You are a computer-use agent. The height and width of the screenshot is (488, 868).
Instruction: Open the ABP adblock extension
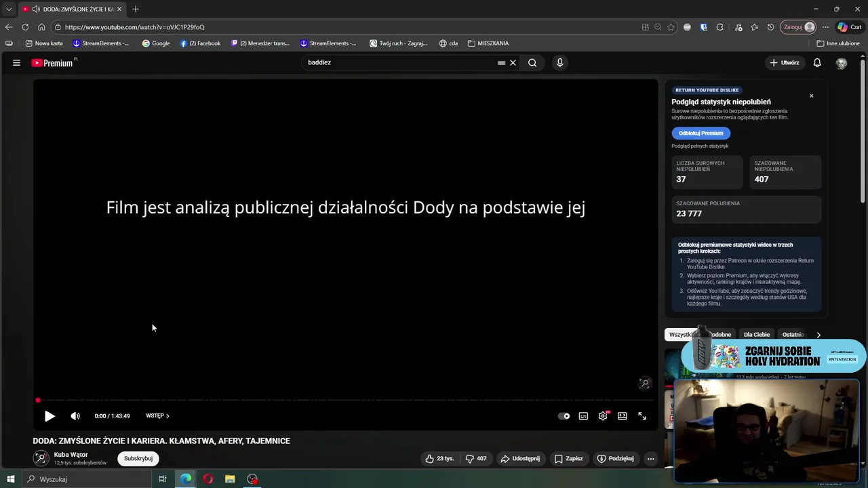pos(687,27)
